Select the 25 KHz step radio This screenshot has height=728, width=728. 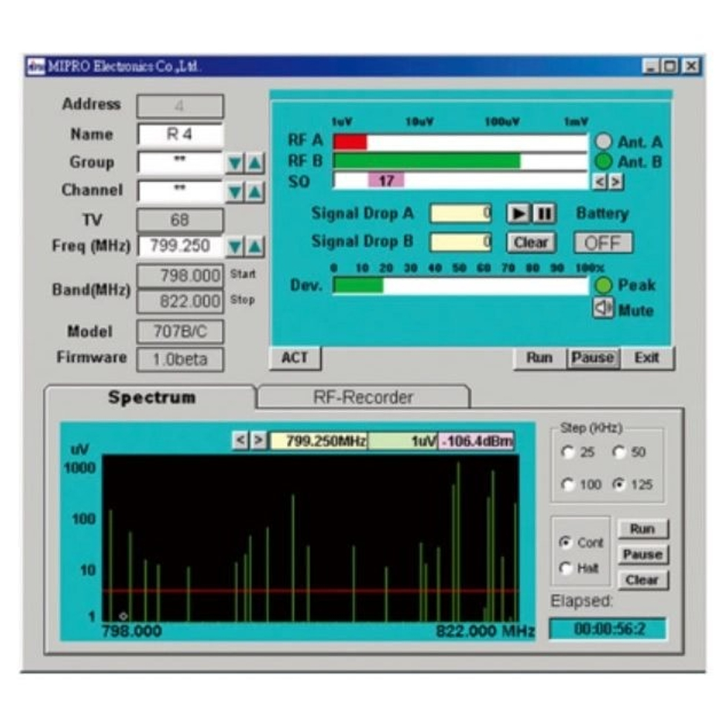(568, 452)
